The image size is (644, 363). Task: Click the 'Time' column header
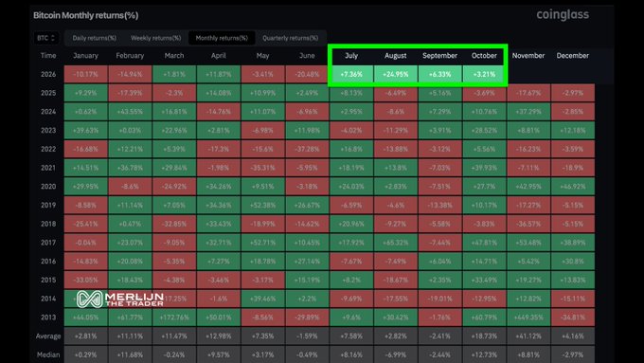tap(48, 56)
